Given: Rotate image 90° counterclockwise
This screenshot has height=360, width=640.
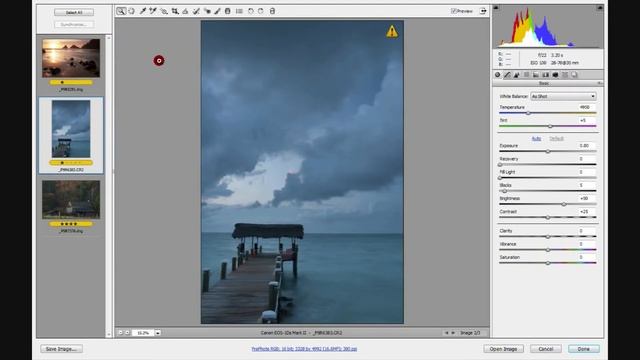Looking at the screenshot, I should click(x=251, y=11).
